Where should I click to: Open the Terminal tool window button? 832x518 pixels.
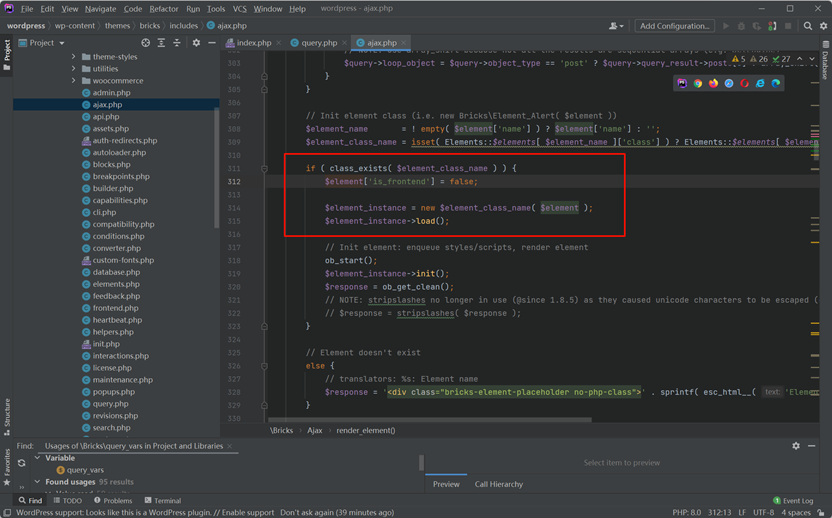[163, 500]
